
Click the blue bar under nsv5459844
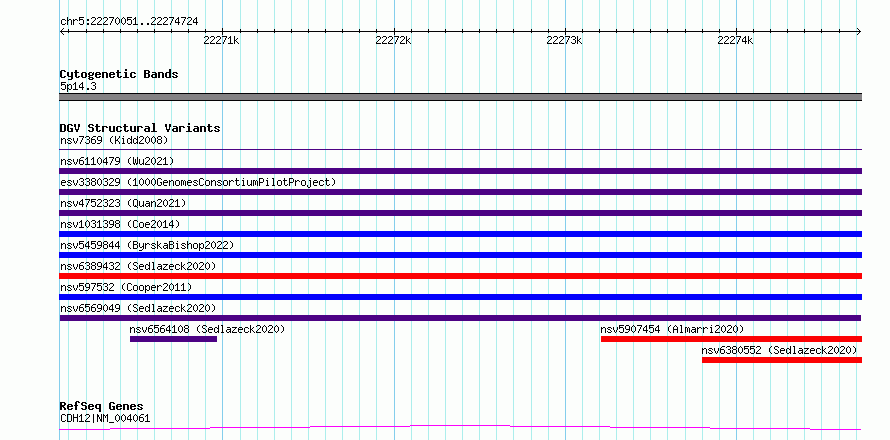(x=460, y=255)
